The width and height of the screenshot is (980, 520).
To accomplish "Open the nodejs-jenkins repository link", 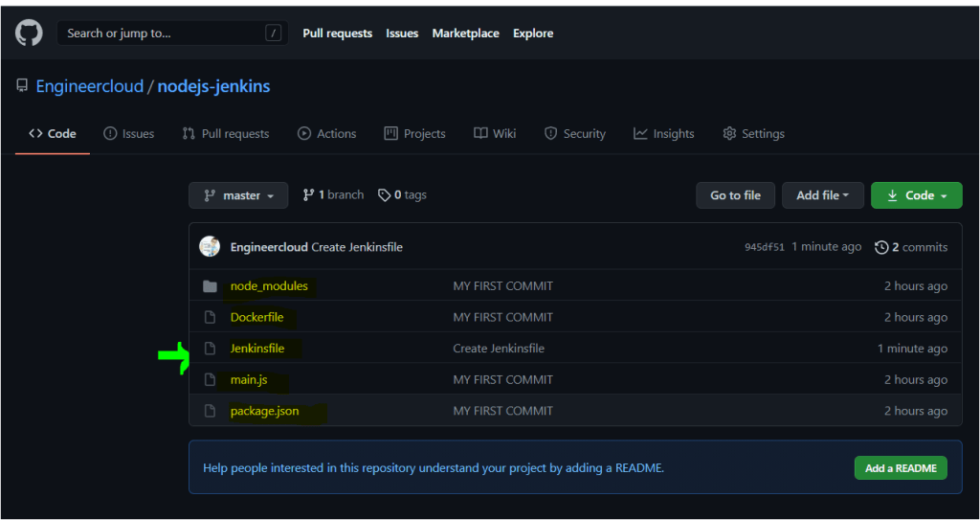I will [213, 86].
